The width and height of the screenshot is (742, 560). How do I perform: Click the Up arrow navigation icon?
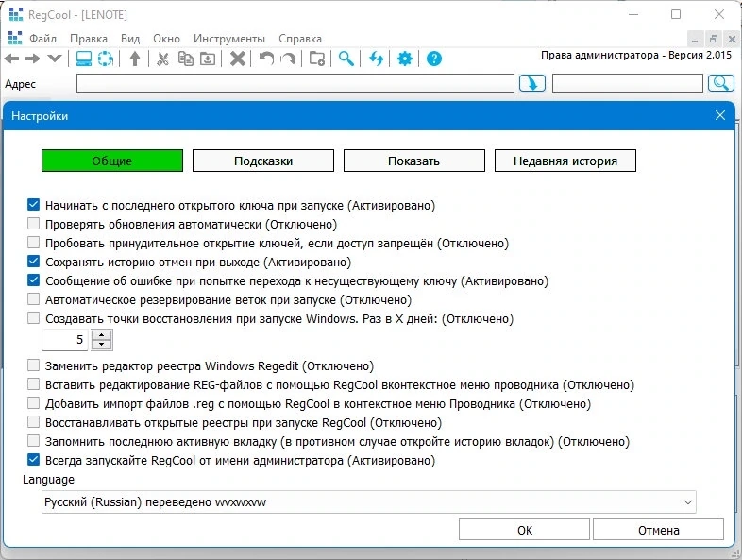click(x=135, y=59)
